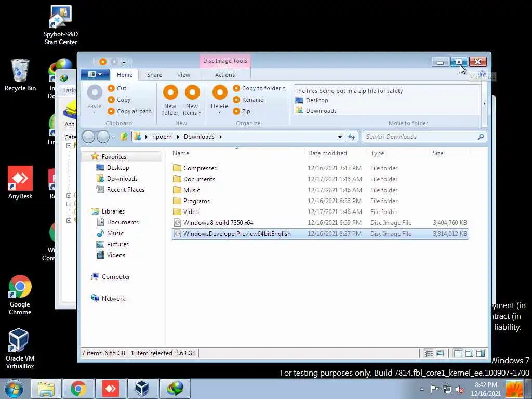Select hpoem in the address breadcrumb
This screenshot has height=399, width=532.
click(x=162, y=137)
